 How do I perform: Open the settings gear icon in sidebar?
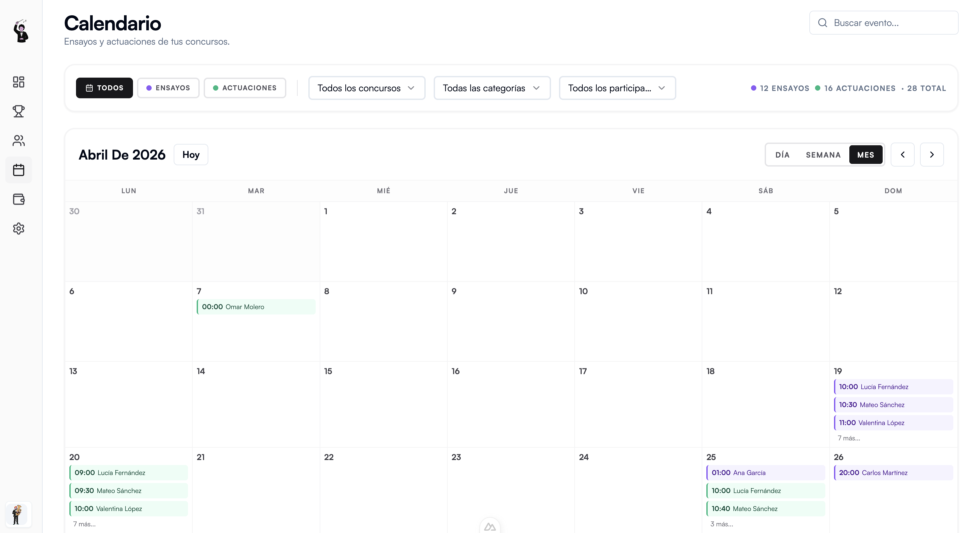[19, 229]
